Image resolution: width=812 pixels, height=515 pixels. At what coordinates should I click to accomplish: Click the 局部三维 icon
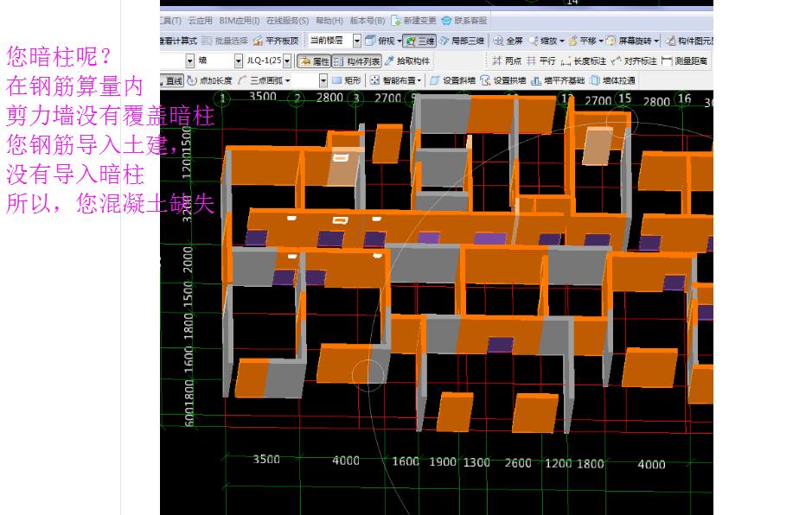(x=444, y=41)
